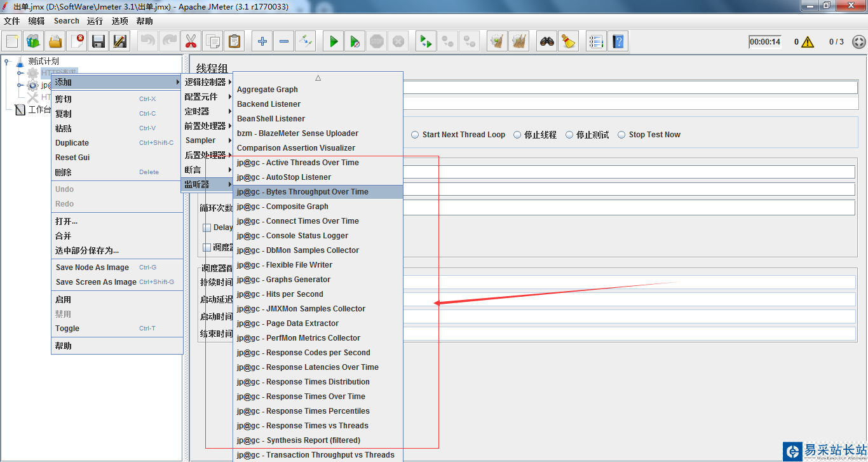Open the 选项 menu
The image size is (868, 462).
pos(120,21)
